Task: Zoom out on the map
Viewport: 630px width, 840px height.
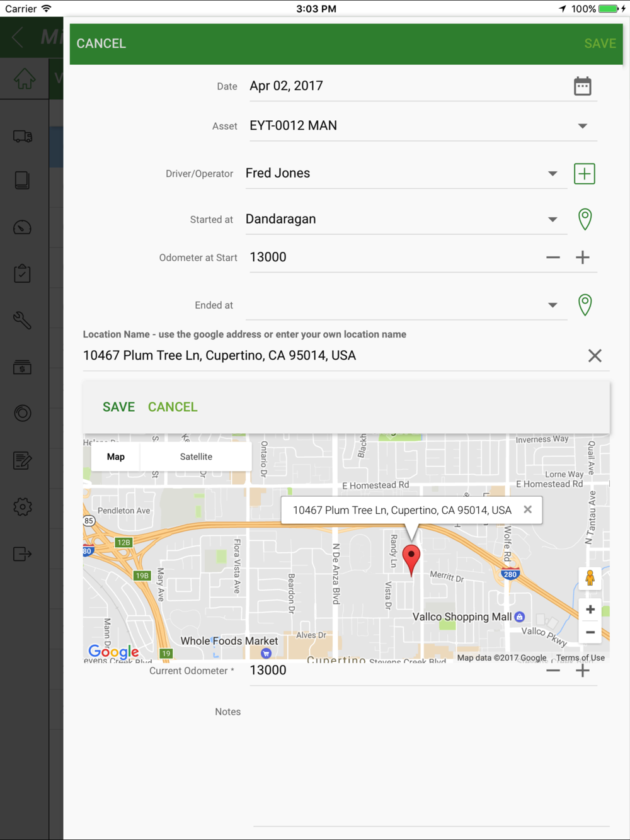Action: point(590,632)
